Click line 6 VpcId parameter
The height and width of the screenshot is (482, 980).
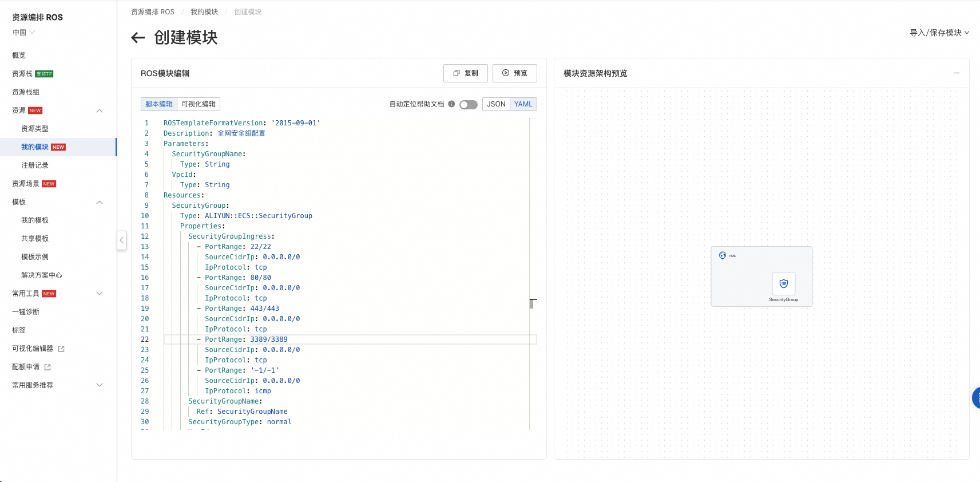184,175
